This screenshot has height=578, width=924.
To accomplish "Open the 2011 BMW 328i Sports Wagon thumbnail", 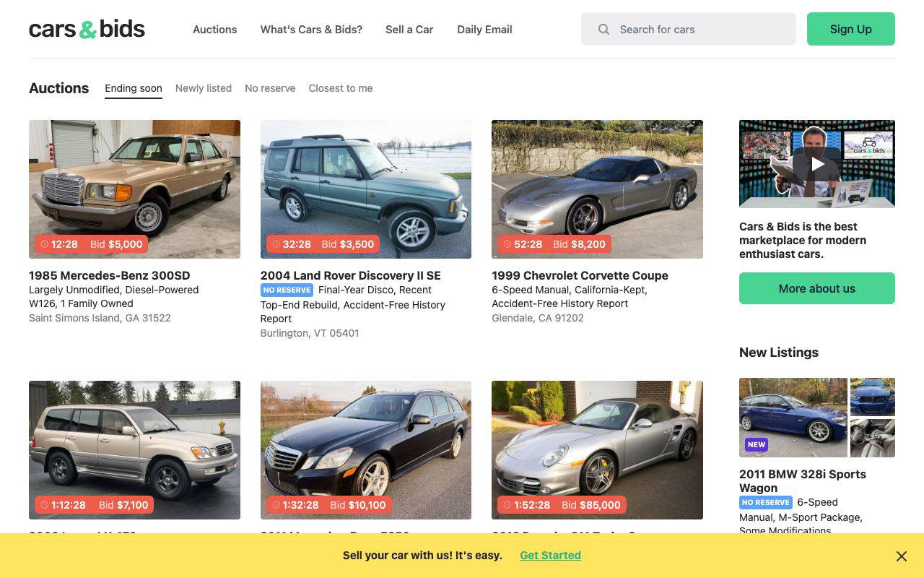I will [793, 417].
